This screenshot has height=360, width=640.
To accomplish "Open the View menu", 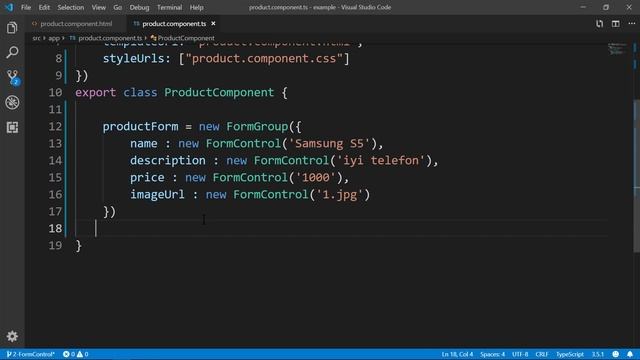I will tap(98, 7).
